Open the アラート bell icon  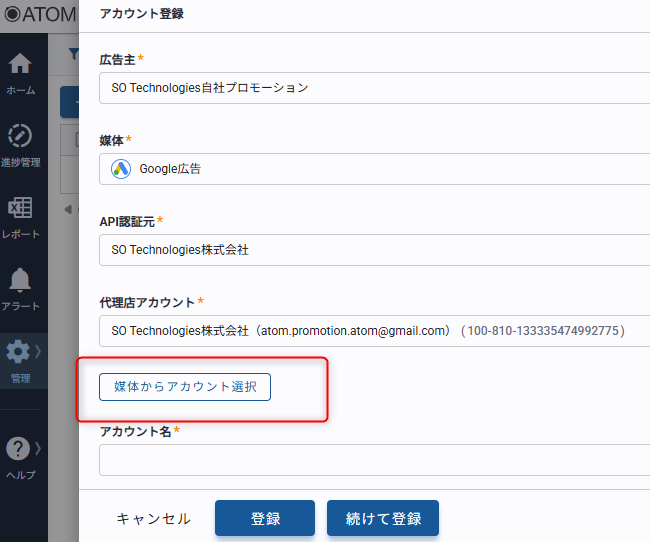click(20, 280)
